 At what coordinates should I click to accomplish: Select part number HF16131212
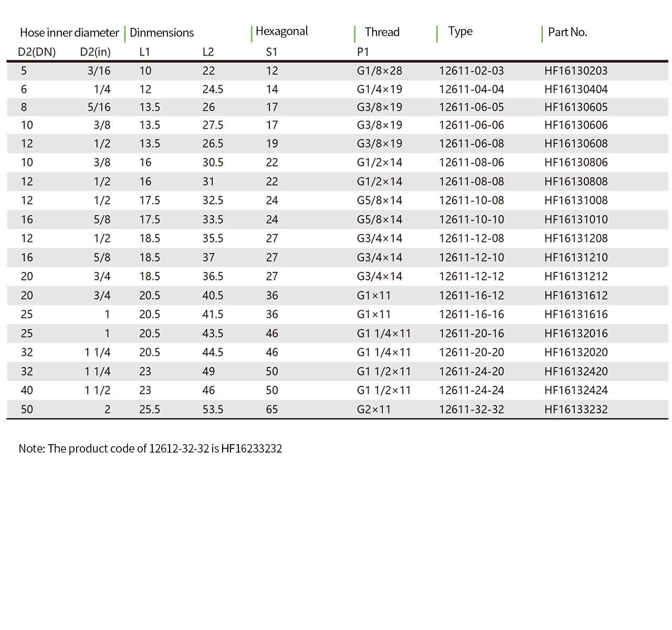tap(576, 276)
